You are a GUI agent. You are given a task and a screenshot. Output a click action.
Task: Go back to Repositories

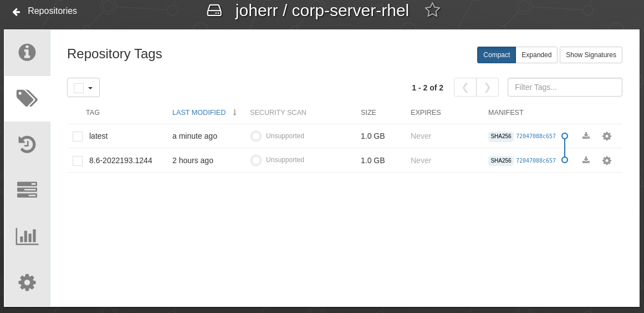click(x=45, y=11)
